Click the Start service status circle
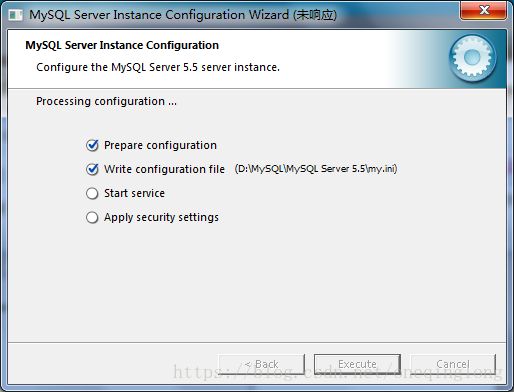The height and width of the screenshot is (392, 514). pyautogui.click(x=92, y=193)
